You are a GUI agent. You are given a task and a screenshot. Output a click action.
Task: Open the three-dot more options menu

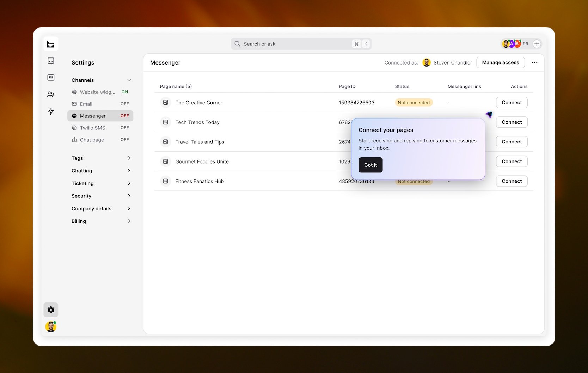534,62
